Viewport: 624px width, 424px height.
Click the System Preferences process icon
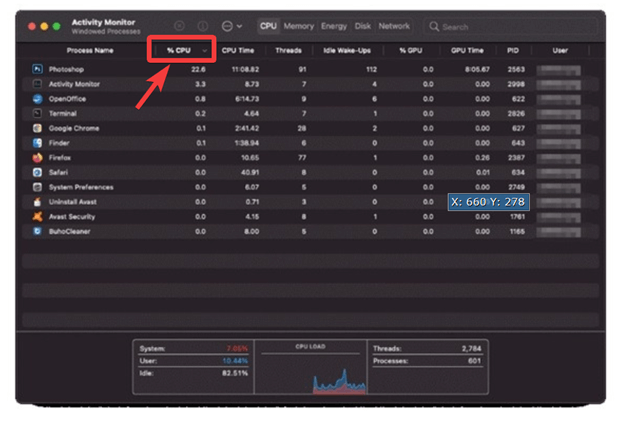click(37, 187)
